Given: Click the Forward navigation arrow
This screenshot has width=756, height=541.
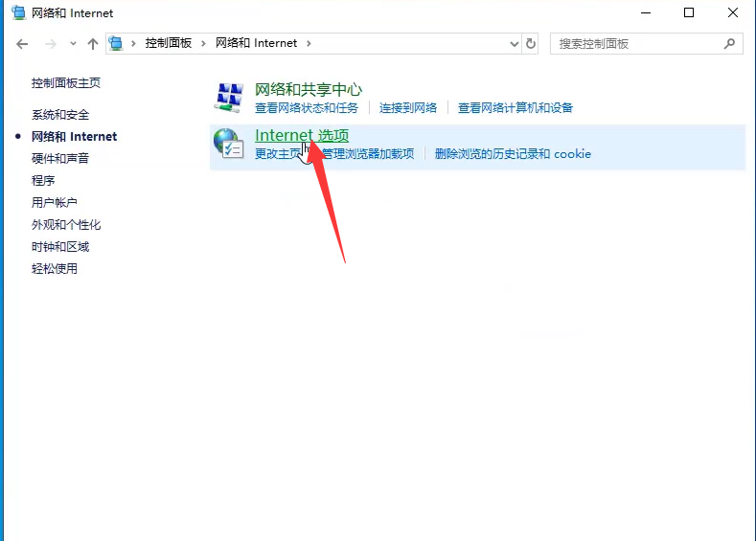Looking at the screenshot, I should point(51,44).
